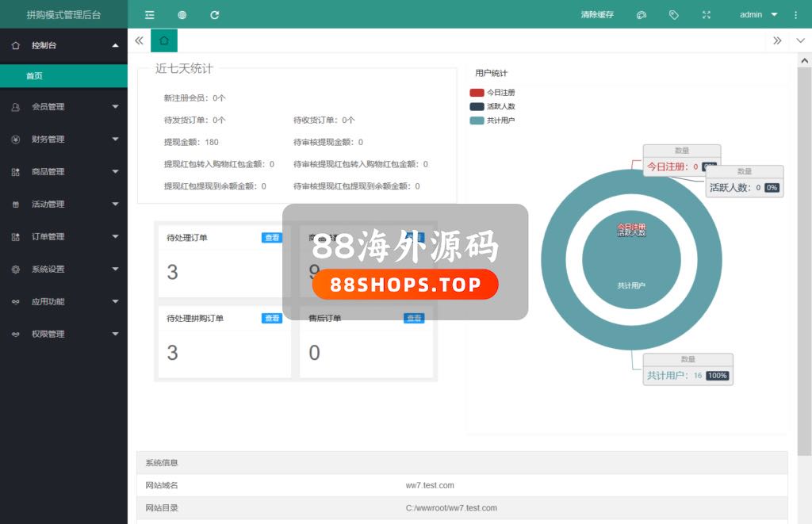Toggle the 活跃人数 legend series
The image size is (812, 524).
pyautogui.click(x=492, y=107)
